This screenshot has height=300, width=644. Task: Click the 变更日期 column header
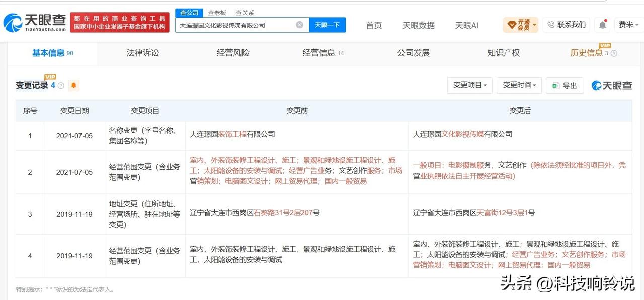74,111
